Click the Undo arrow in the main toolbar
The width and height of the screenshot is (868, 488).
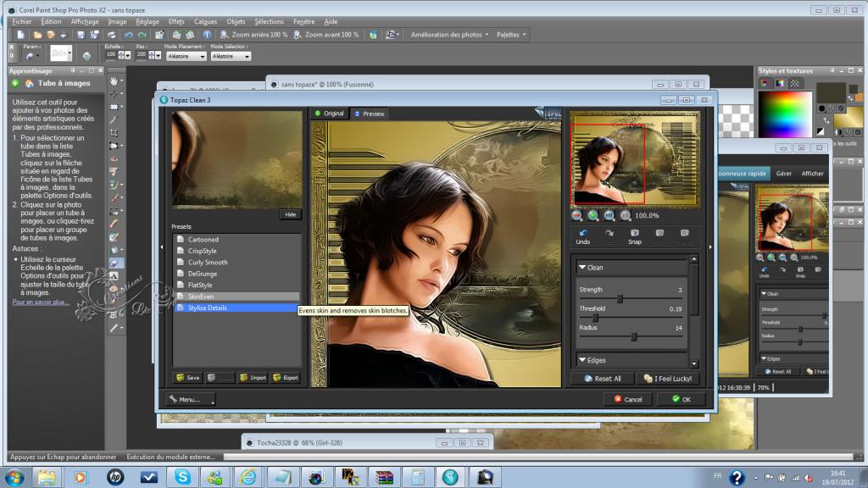click(129, 35)
